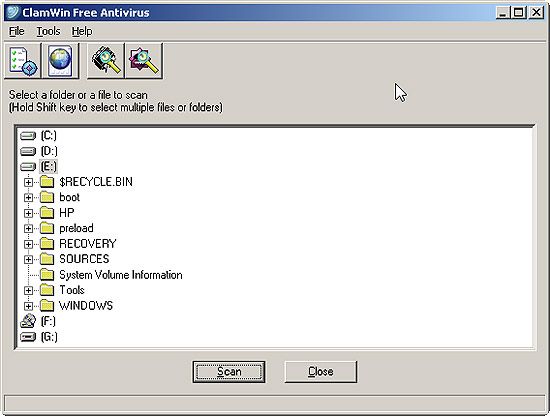Viewport: 550px width, 416px height.
Task: Select the (D:) label text
Action: (x=49, y=151)
